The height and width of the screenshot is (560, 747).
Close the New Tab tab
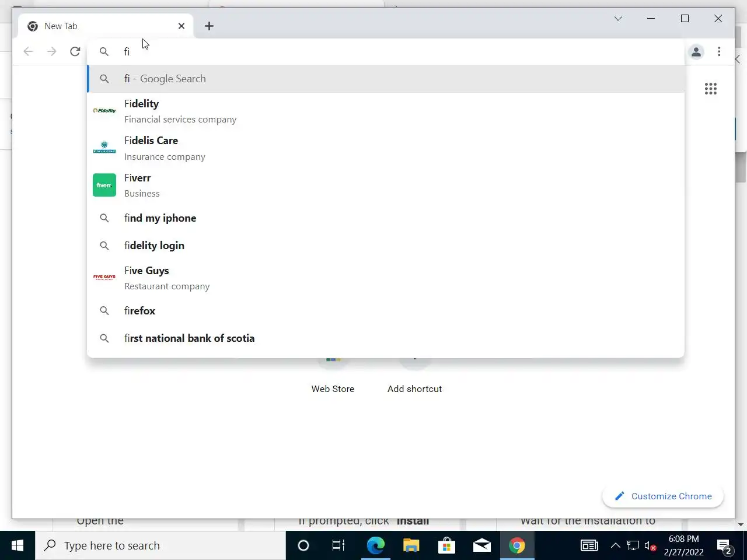(x=181, y=26)
